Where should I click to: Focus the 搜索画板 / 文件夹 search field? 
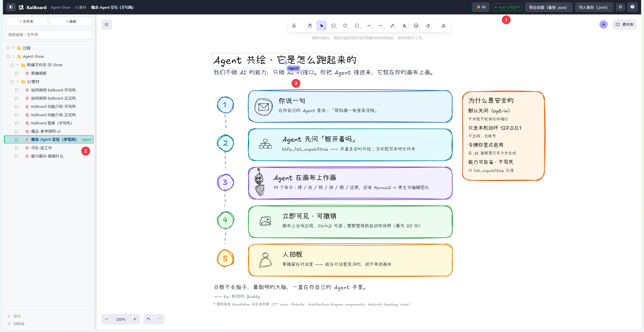click(x=49, y=35)
